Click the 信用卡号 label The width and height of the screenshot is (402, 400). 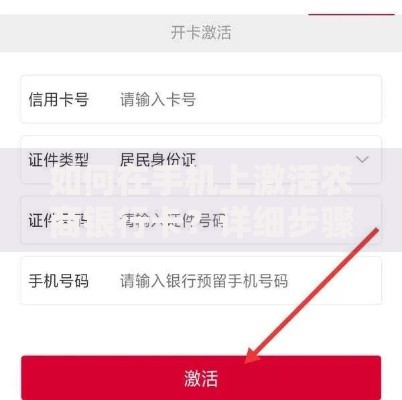pyautogui.click(x=59, y=99)
